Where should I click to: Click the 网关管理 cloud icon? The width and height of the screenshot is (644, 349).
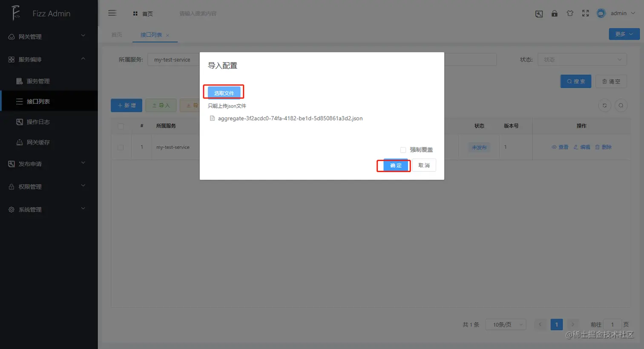[x=11, y=37]
